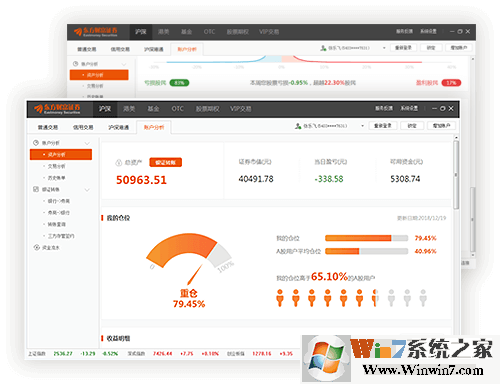The height and width of the screenshot is (384, 500).
Task: Click the my position 79.45% progress bar
Action: 366,238
